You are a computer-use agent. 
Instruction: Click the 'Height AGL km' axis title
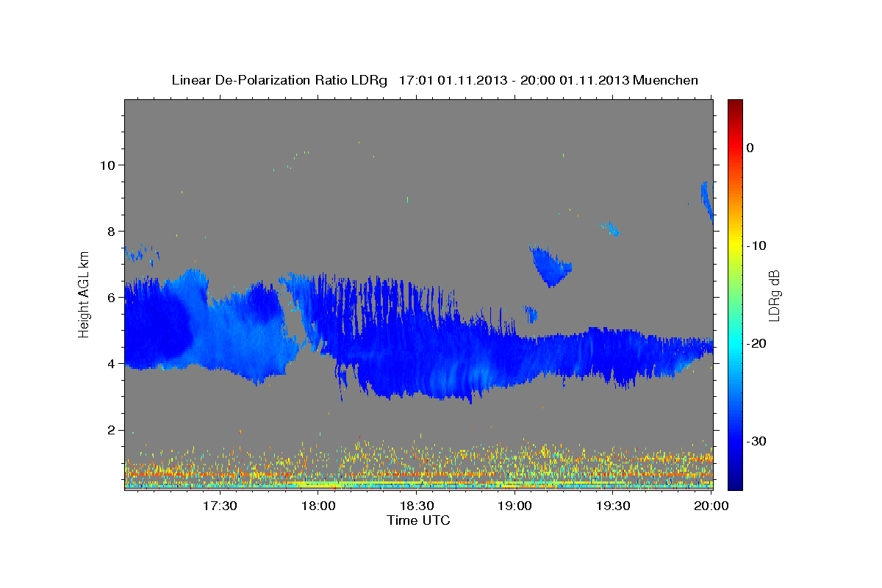[x=85, y=295]
